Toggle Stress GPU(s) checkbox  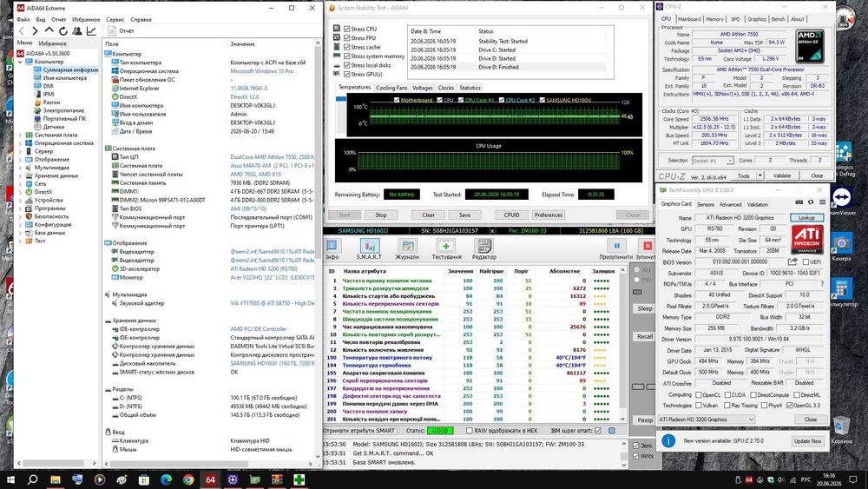point(346,74)
